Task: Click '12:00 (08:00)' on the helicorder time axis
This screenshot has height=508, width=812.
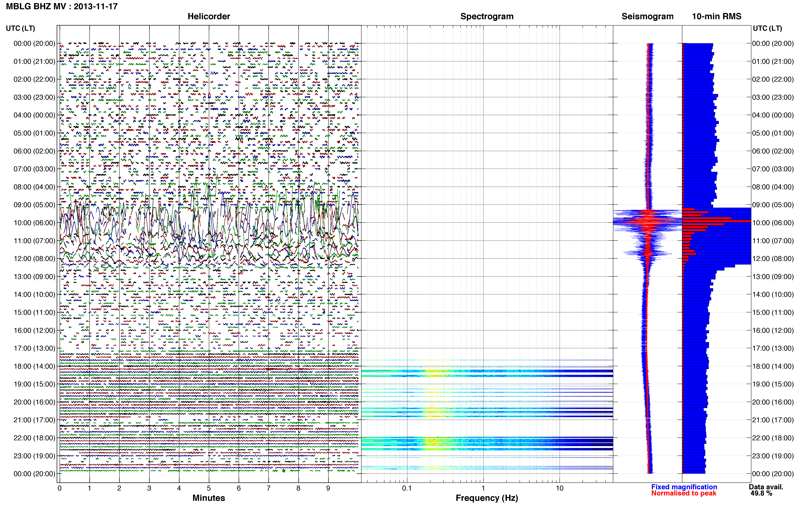Action: tap(34, 259)
